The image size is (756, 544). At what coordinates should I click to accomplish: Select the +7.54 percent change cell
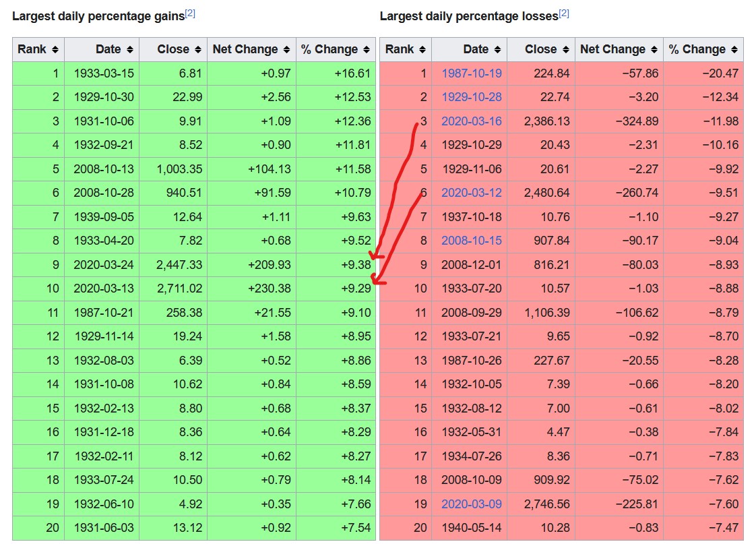(x=336, y=528)
